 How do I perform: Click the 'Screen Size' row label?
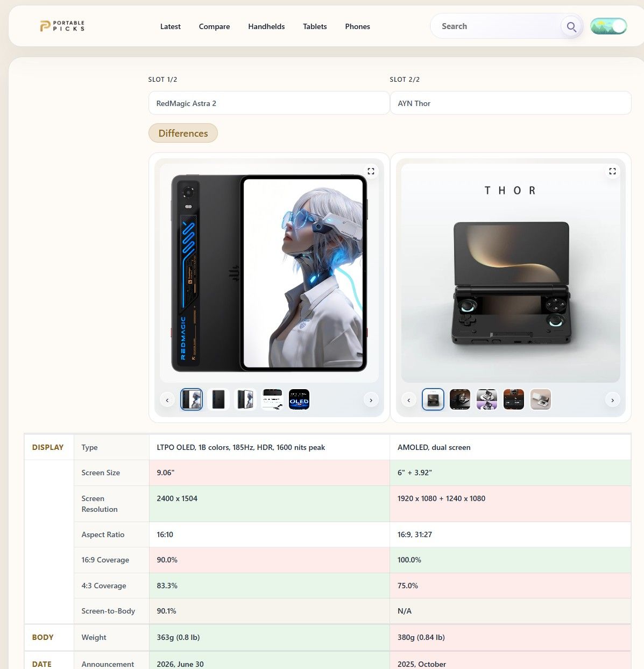pos(101,473)
